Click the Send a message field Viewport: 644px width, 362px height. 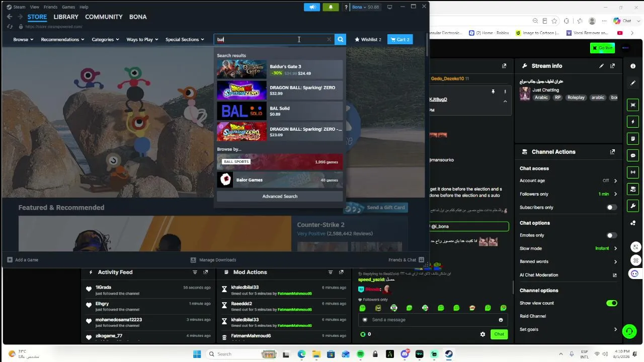coord(433,320)
